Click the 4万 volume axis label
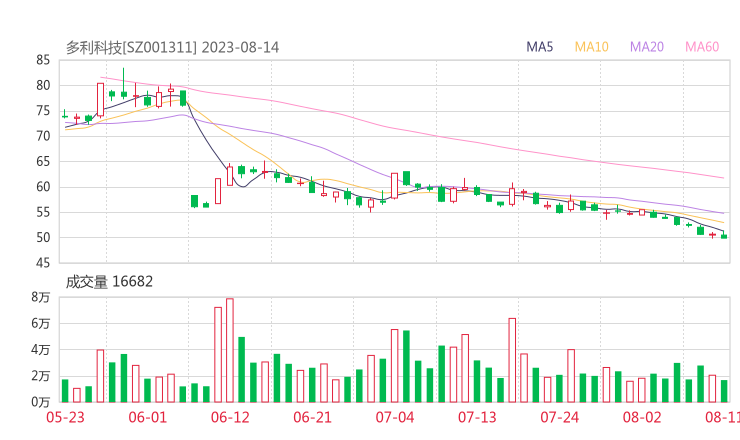Image resolution: width=740 pixels, height=440 pixels. (x=41, y=350)
